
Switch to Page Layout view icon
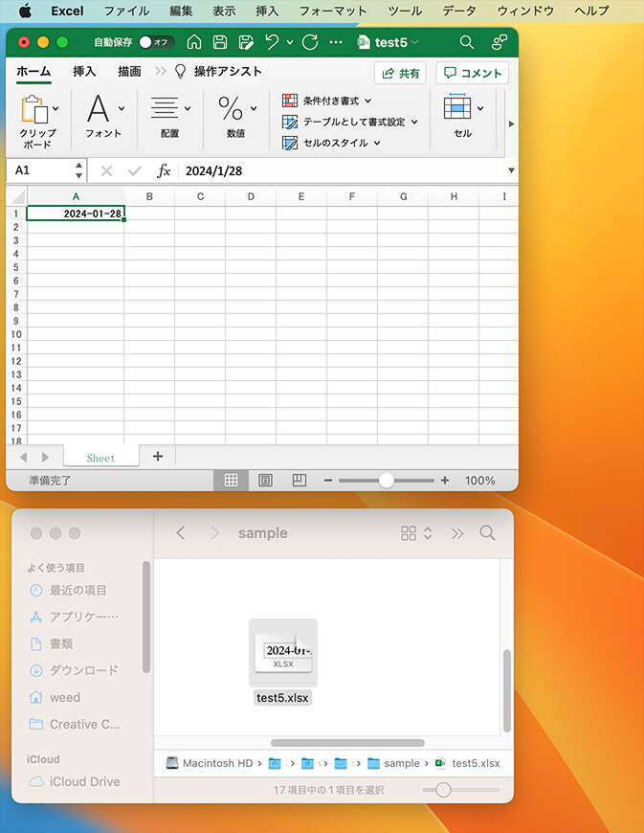tap(265, 481)
